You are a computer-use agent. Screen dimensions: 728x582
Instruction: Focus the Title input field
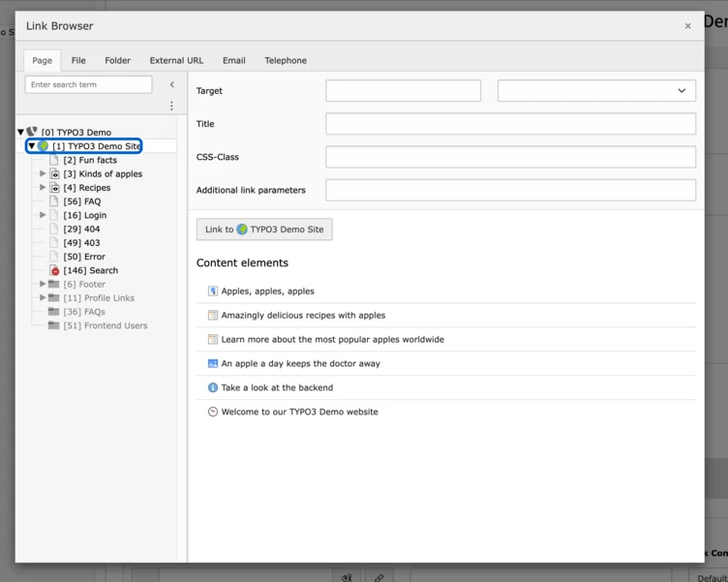click(511, 124)
